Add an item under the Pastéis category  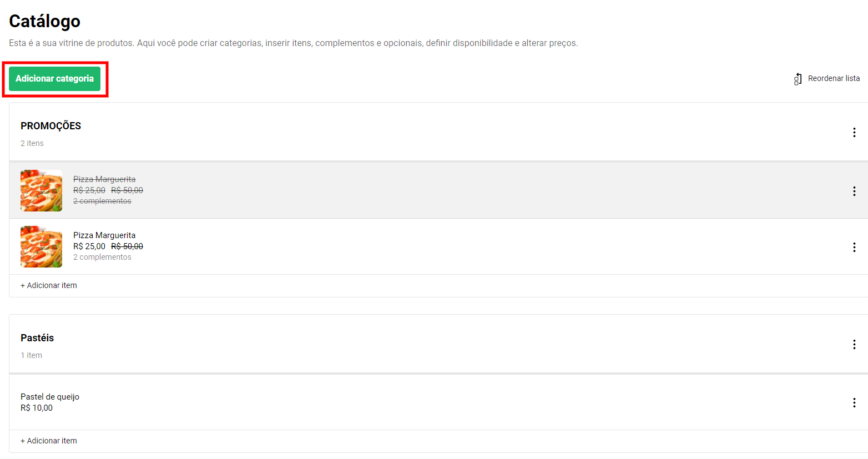(49, 441)
